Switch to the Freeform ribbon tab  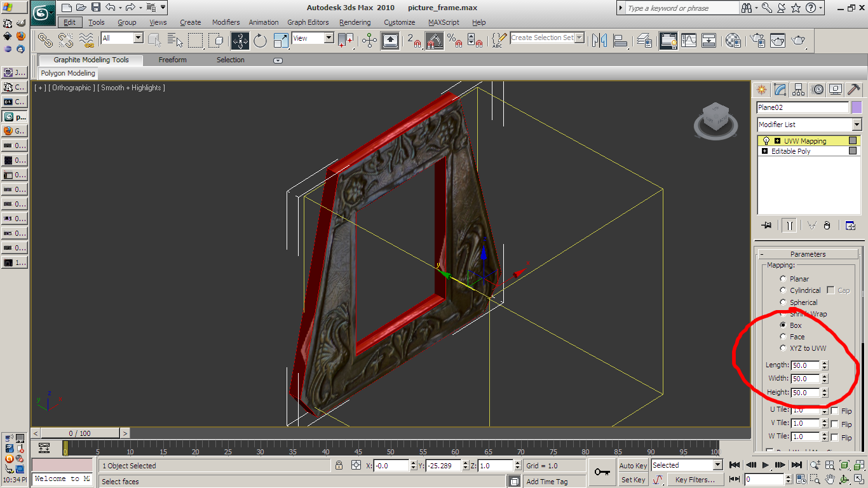[x=172, y=60]
